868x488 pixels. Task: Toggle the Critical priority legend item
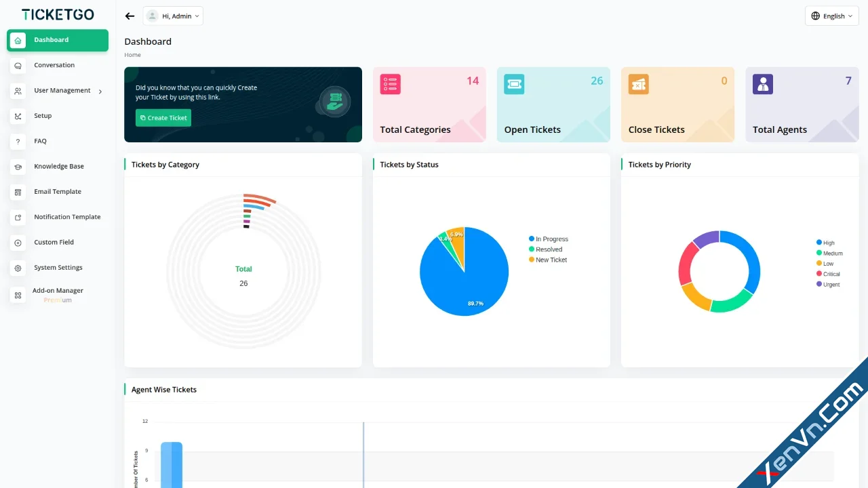coord(828,274)
